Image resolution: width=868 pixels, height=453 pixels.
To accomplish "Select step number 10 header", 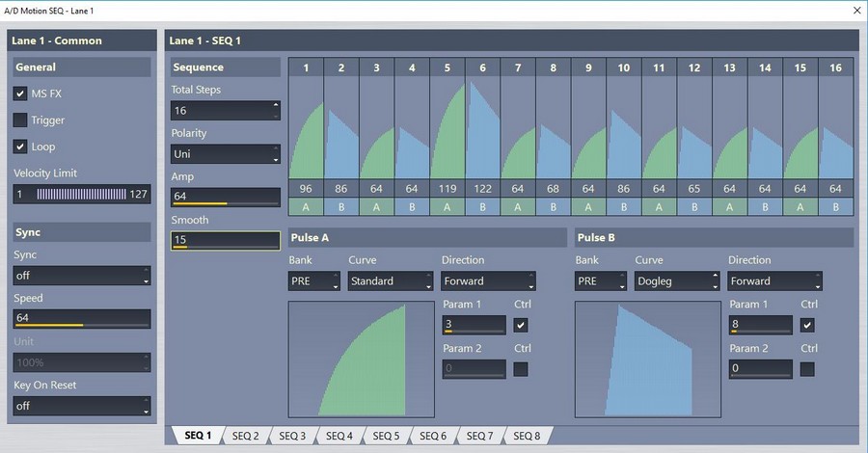I will [x=624, y=67].
